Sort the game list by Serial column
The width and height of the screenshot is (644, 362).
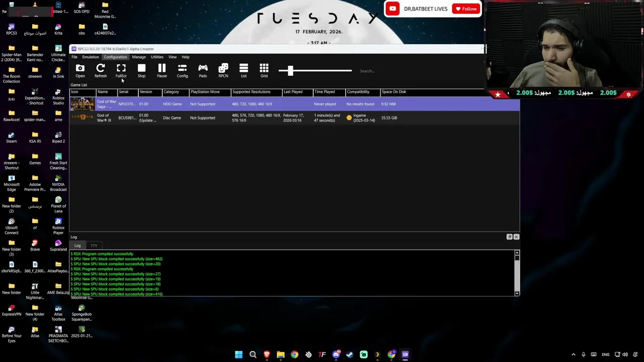click(127, 92)
